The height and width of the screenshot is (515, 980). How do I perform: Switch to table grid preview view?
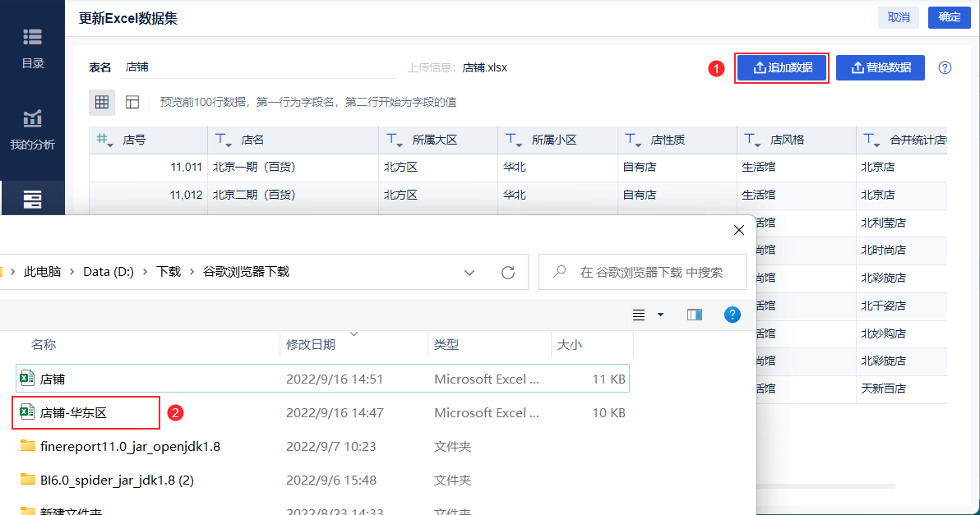[102, 102]
